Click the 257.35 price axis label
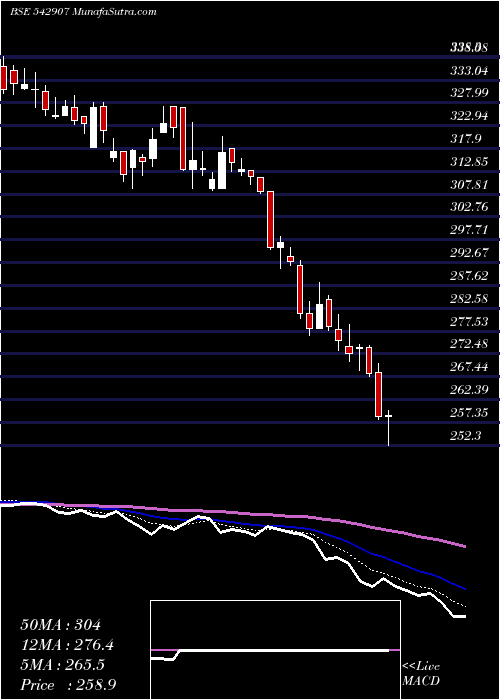 [469, 412]
